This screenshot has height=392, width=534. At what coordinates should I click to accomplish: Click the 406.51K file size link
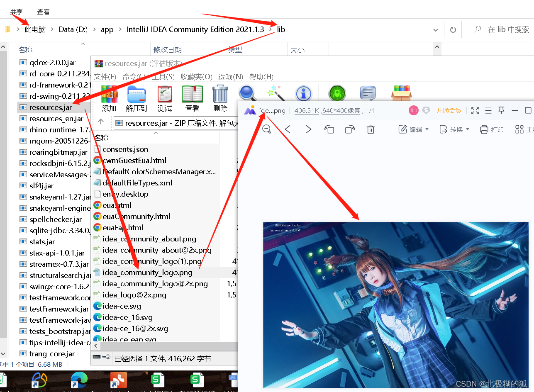(x=307, y=111)
